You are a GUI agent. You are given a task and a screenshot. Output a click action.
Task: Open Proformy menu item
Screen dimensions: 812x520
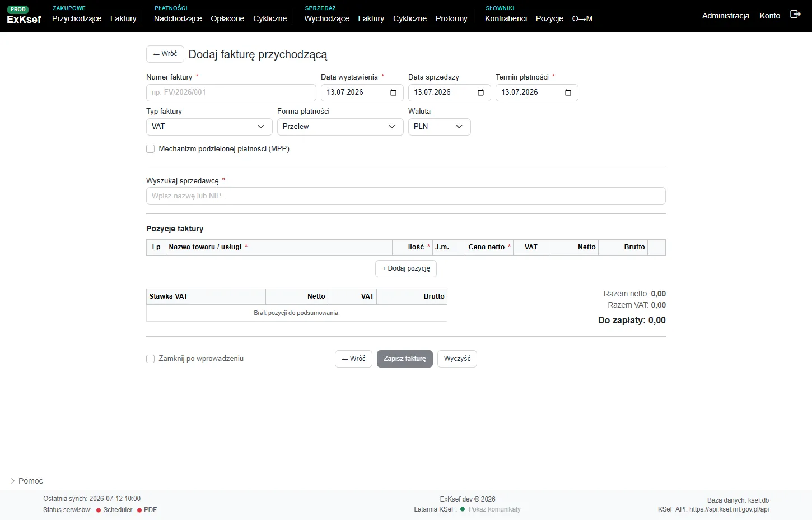point(451,18)
